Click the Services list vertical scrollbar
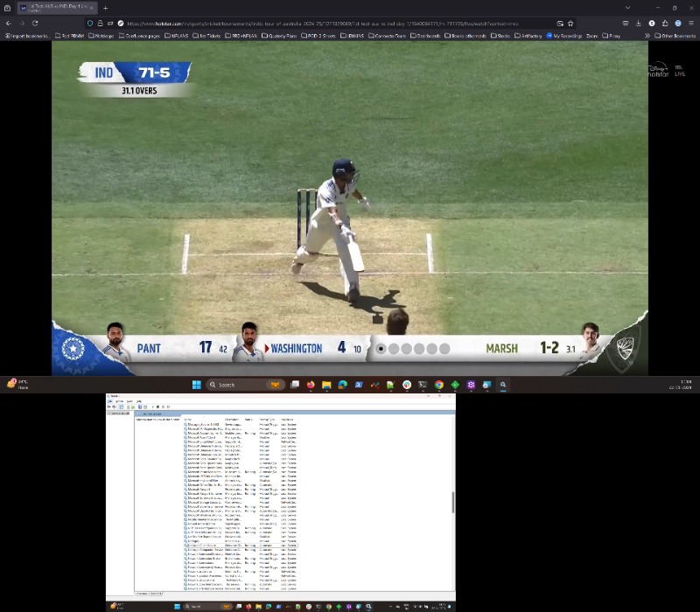This screenshot has width=700, height=612. pos(452,503)
